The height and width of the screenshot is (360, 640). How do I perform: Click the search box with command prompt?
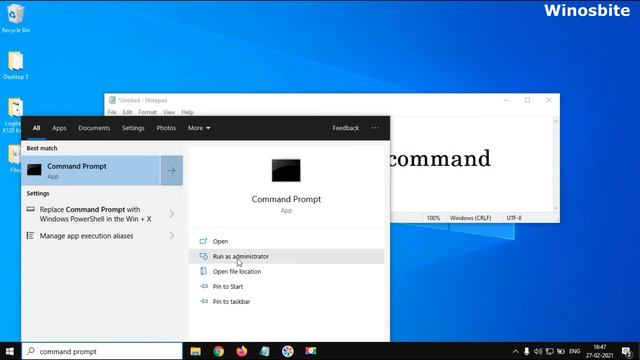(102, 351)
